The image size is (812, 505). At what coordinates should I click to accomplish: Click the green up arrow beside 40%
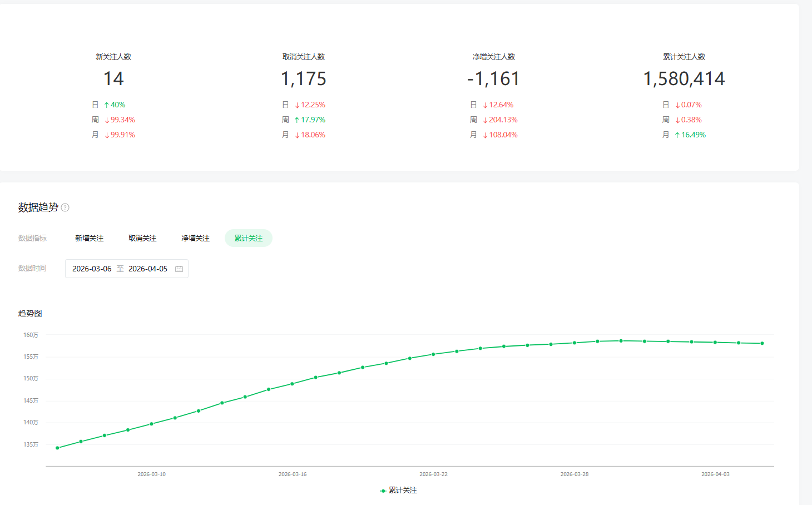pos(106,105)
